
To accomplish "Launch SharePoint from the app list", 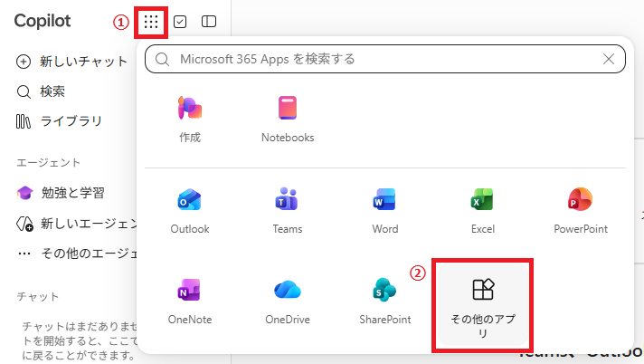I will click(x=384, y=302).
